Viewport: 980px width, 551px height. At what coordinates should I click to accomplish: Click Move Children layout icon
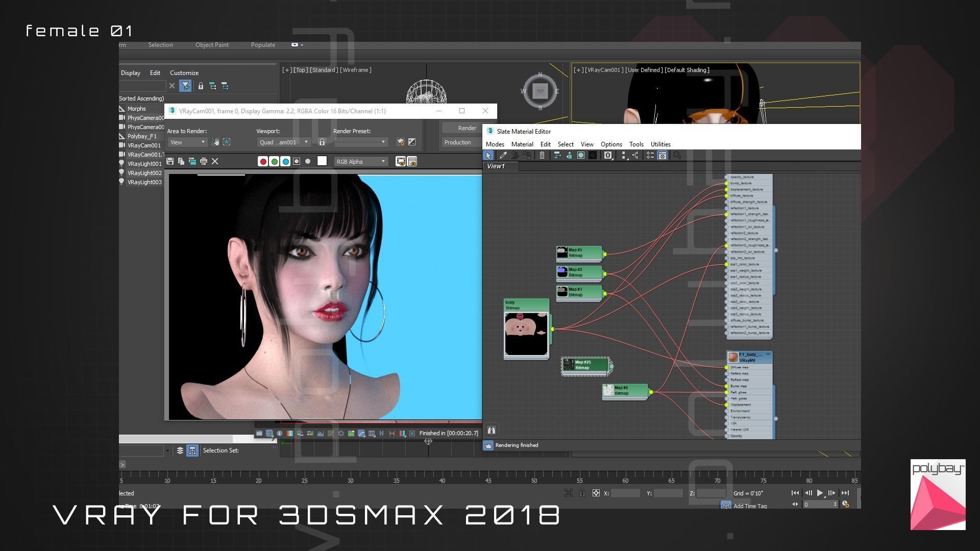pos(557,156)
